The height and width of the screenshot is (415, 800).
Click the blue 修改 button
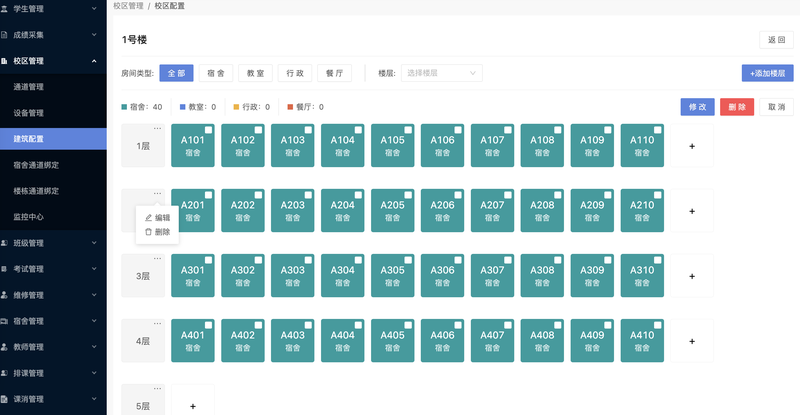coord(697,107)
